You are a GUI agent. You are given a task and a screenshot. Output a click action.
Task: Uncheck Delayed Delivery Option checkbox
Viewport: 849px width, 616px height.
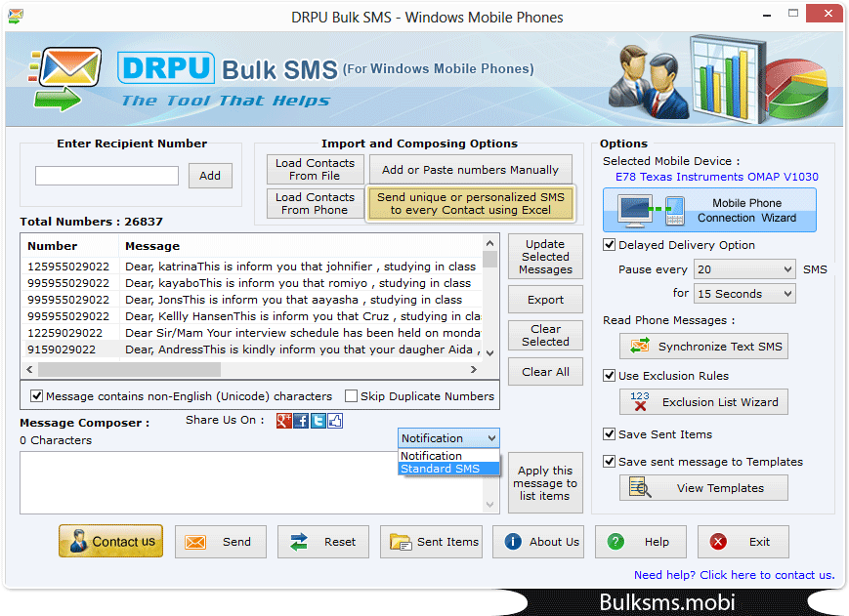609,245
